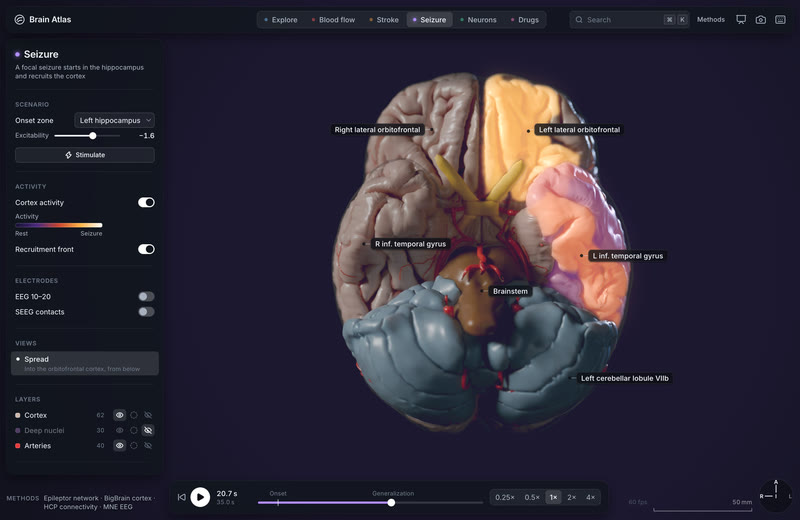Show the Deep nuclei layer eye icon

pos(119,430)
